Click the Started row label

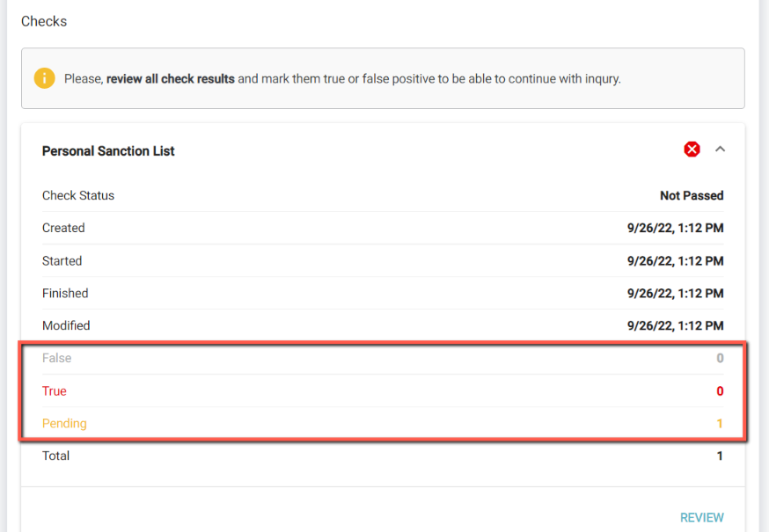(62, 261)
